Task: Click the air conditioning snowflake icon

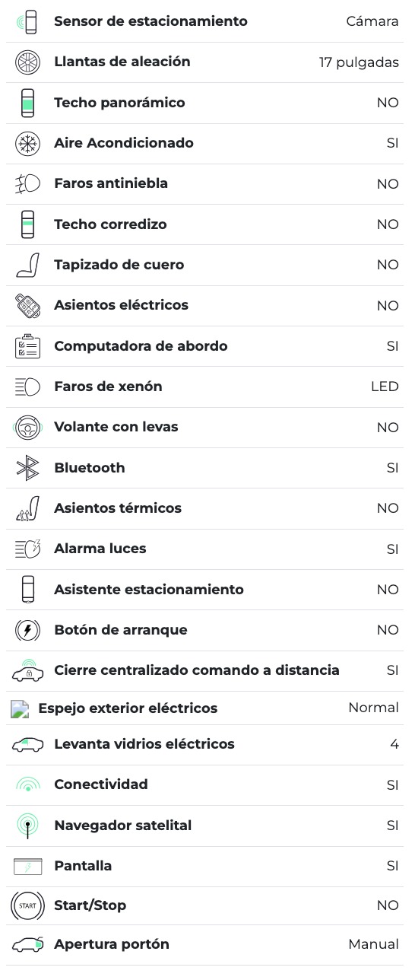Action: point(27,143)
